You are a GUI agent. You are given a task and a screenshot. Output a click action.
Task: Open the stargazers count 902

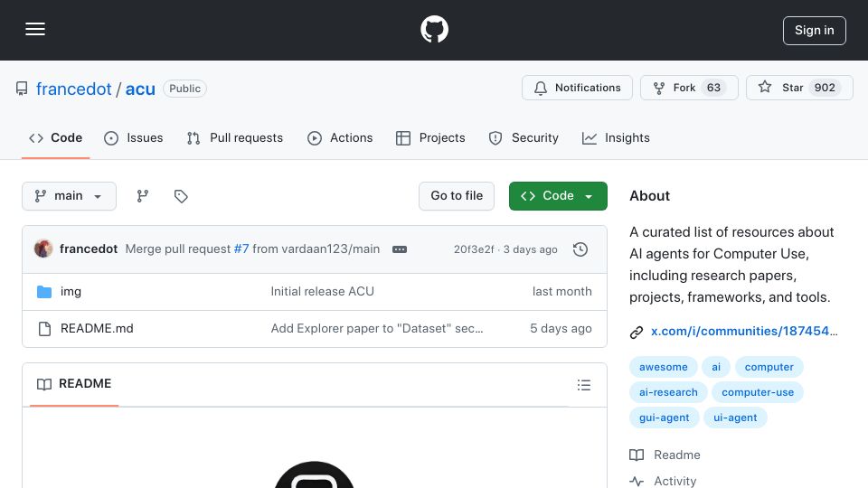click(x=825, y=88)
